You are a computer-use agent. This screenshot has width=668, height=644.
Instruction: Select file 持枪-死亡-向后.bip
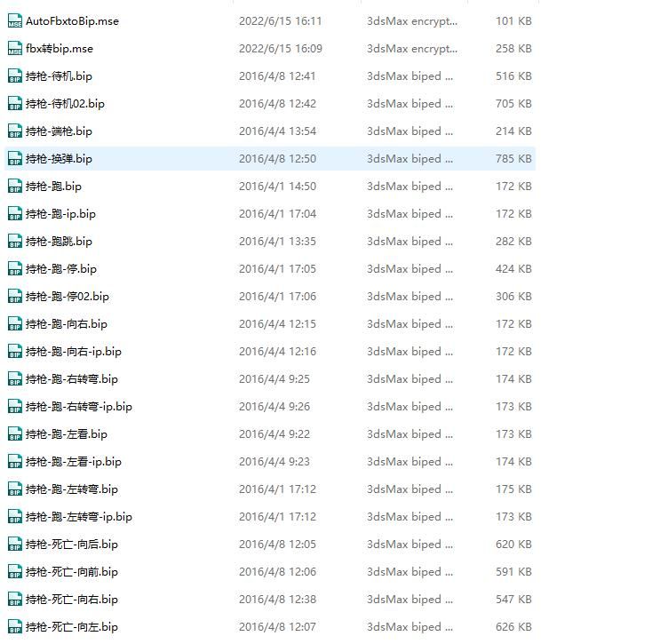(x=72, y=545)
